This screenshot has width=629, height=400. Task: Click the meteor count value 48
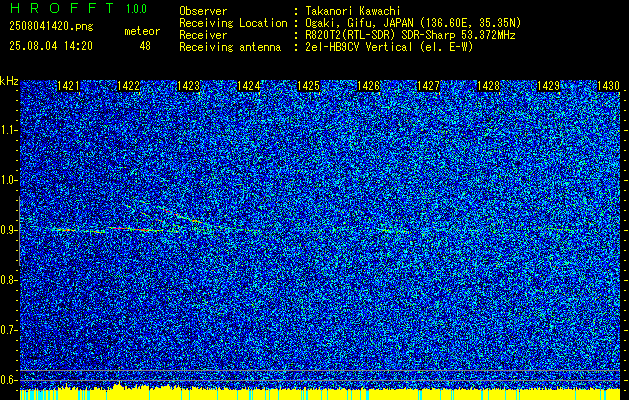coord(145,46)
